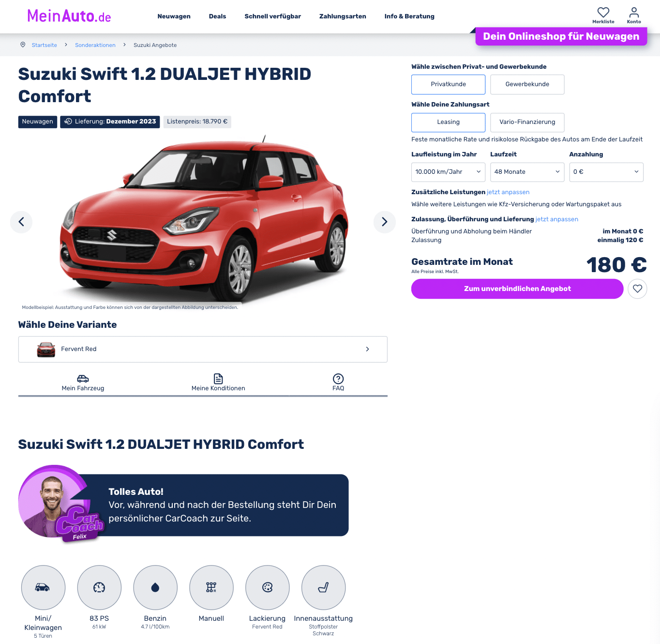Click the Lackierung palette icon
The height and width of the screenshot is (644, 660).
coord(268,587)
